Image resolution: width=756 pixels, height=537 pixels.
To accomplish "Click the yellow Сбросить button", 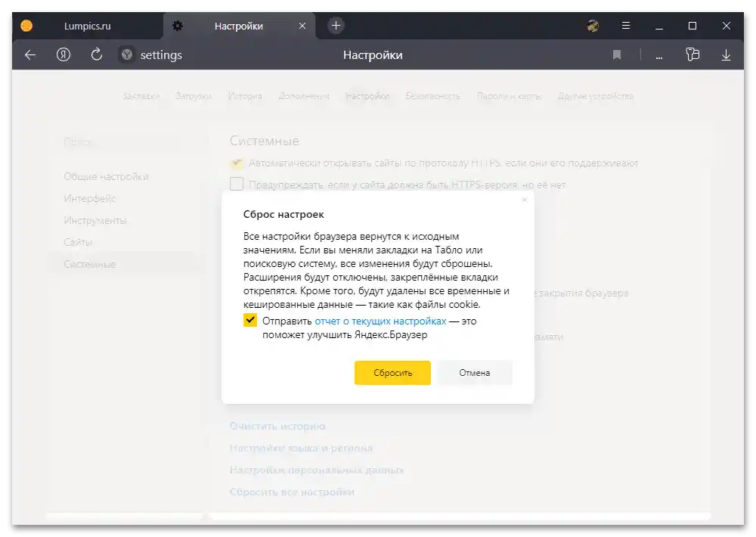I will (x=392, y=372).
